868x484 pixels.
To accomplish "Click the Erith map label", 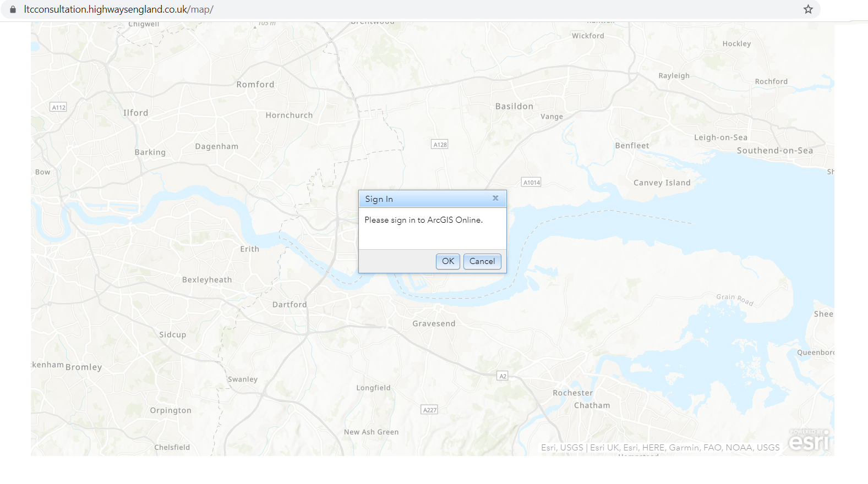I will pos(249,249).
